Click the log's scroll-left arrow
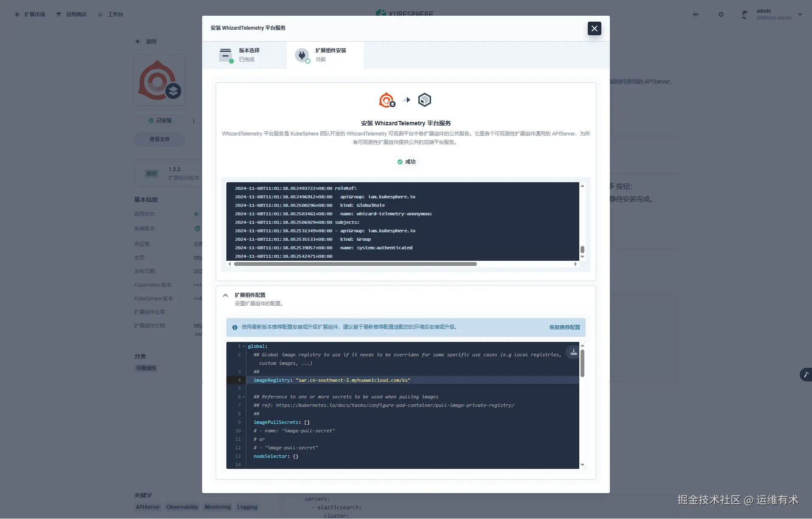The height and width of the screenshot is (519, 812). (x=230, y=264)
